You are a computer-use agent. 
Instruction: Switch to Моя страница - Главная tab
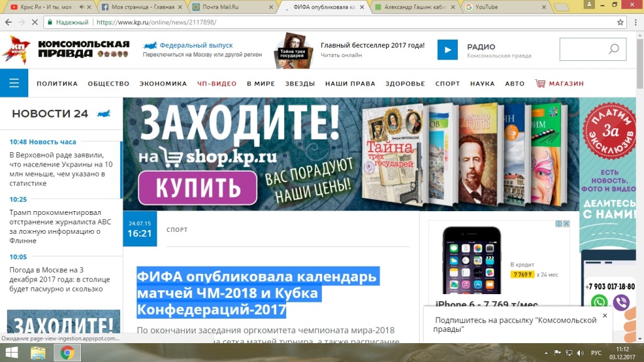click(x=142, y=7)
